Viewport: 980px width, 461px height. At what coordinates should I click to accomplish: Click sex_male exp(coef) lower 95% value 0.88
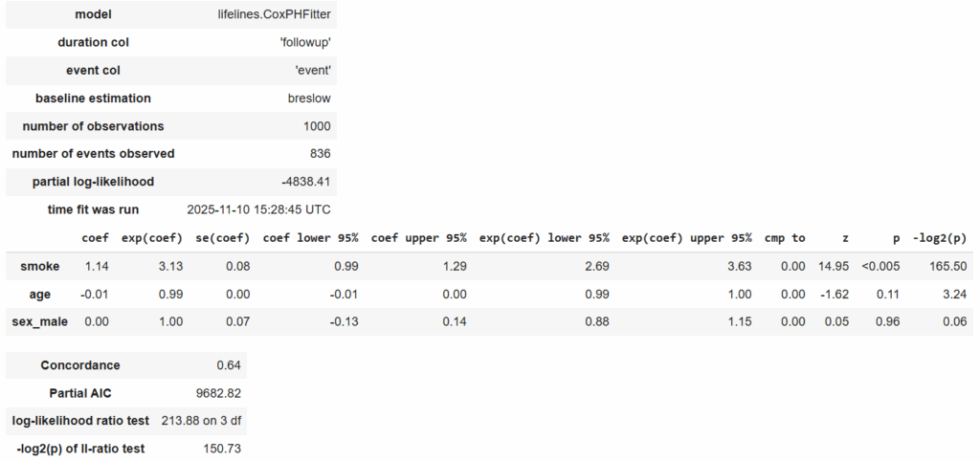(x=597, y=321)
